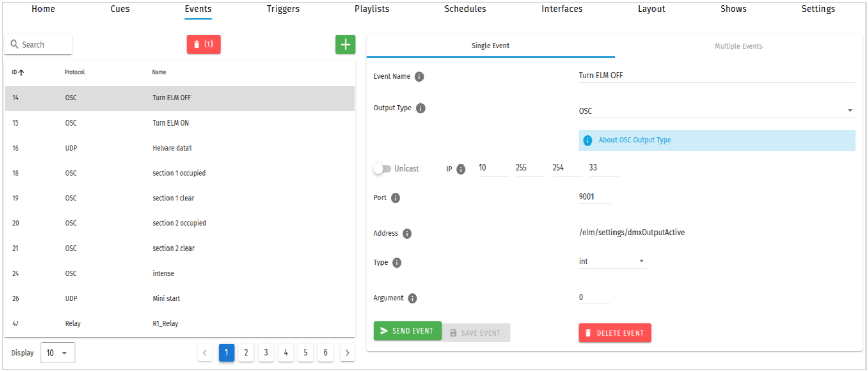Image resolution: width=868 pixels, height=371 pixels.
Task: Go to next page arrow
Action: (x=347, y=353)
